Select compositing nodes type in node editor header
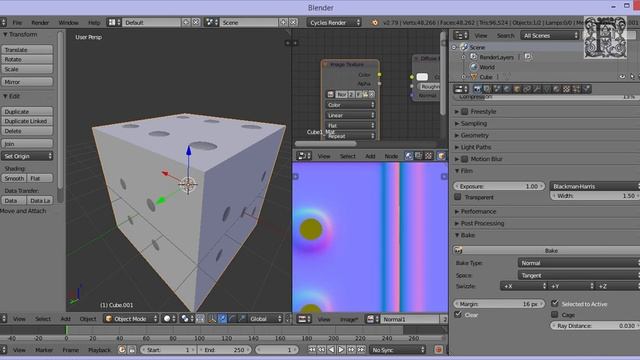 click(x=418, y=156)
